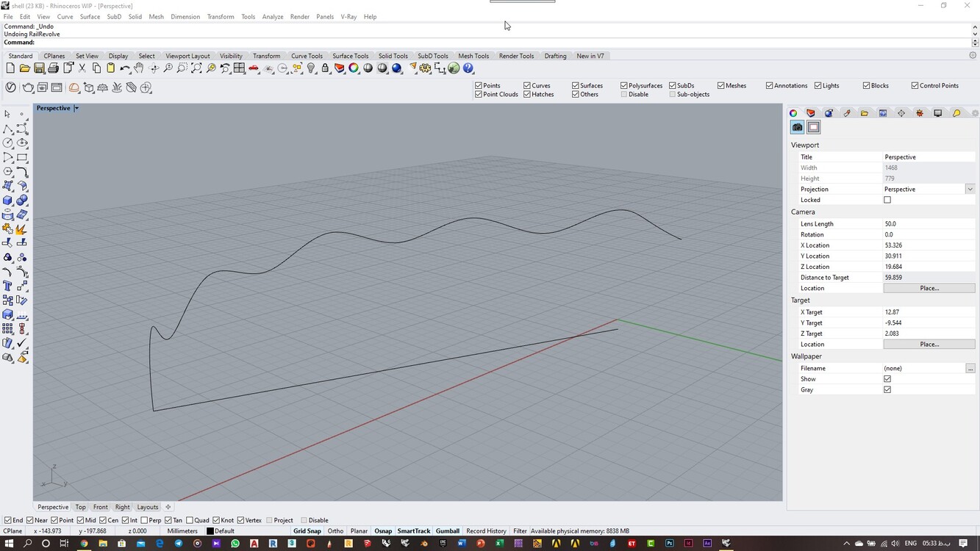Image resolution: width=980 pixels, height=551 pixels.
Task: Click the Zoom Extents icon
Action: (197, 68)
